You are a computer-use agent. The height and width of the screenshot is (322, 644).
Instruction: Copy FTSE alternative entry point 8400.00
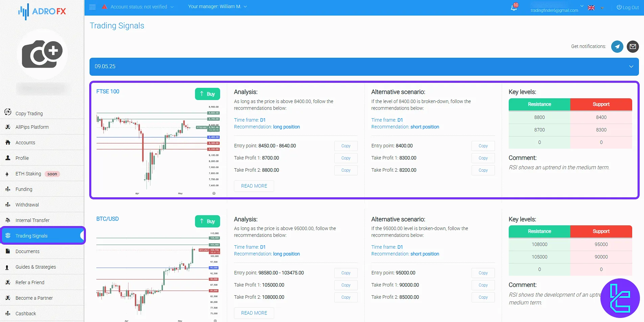pos(483,146)
